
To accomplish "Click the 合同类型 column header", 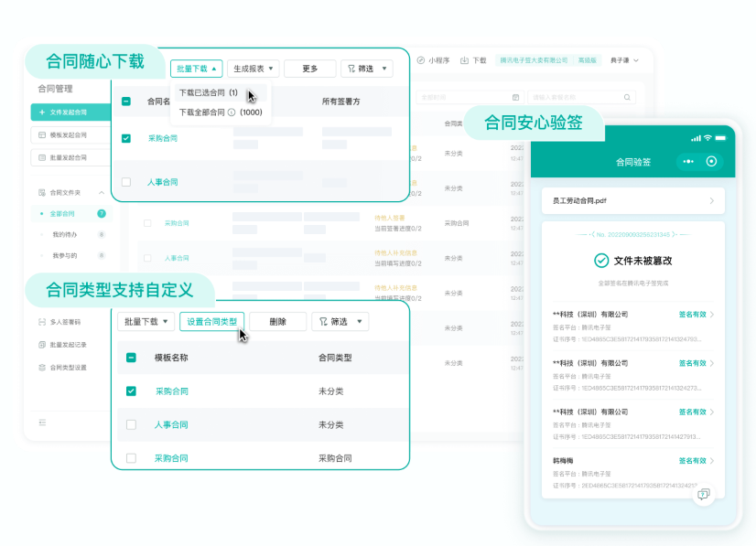I will [x=335, y=358].
